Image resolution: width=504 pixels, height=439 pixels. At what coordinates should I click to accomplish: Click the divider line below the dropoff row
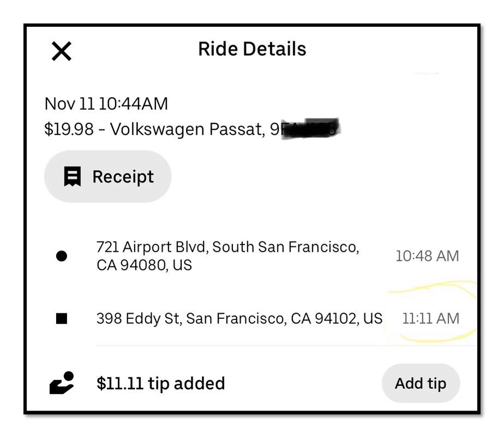[x=286, y=346]
